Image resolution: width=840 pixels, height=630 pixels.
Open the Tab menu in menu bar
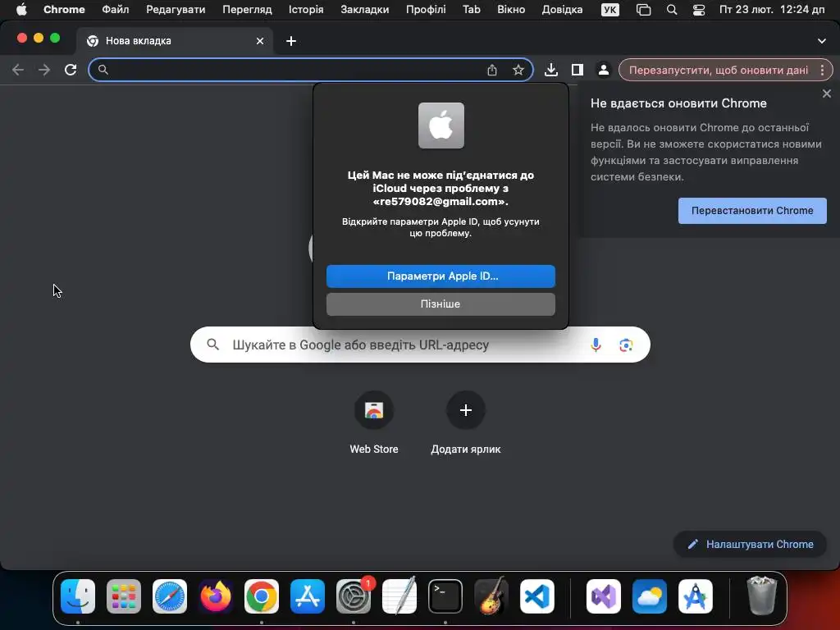coord(472,10)
